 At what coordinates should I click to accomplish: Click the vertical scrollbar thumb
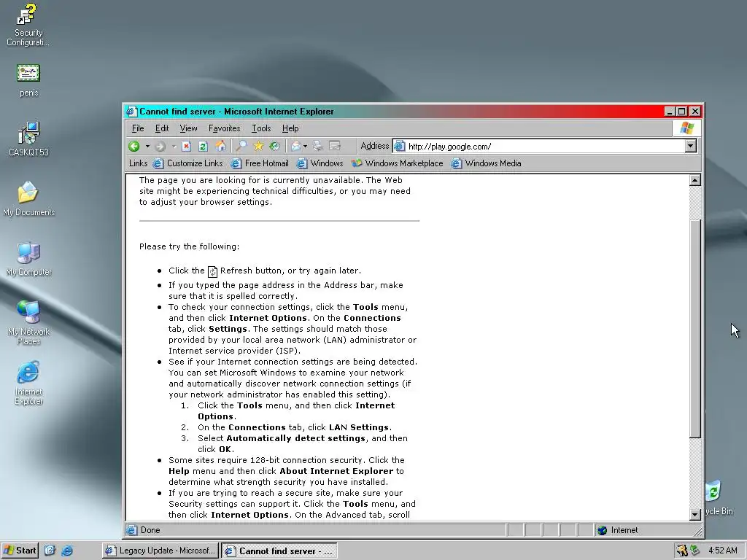[695, 329]
